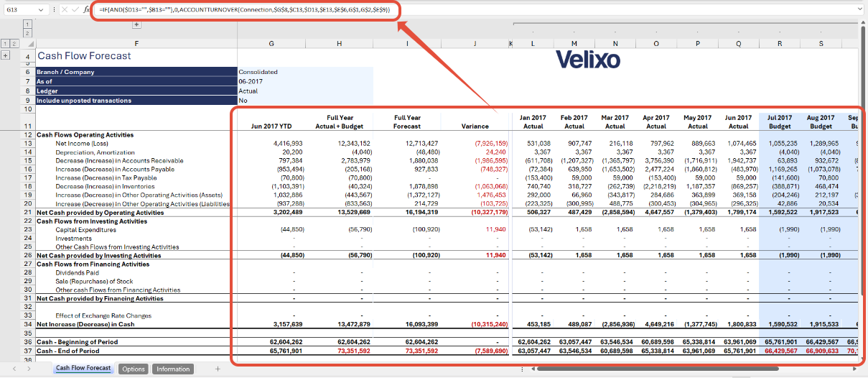868x378 pixels.
Task: Show row outline level 1
Action: click(5, 44)
